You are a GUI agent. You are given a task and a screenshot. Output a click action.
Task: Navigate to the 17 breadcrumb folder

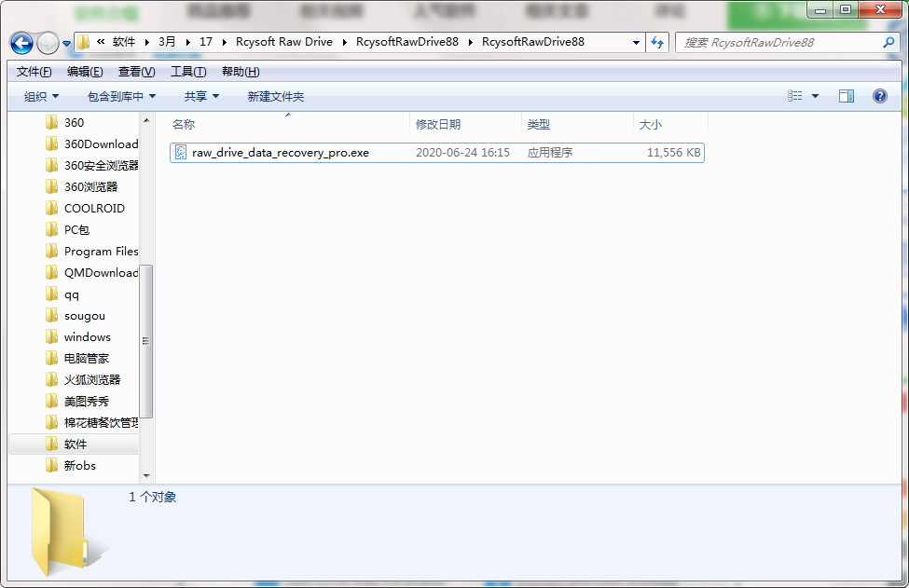pos(206,42)
